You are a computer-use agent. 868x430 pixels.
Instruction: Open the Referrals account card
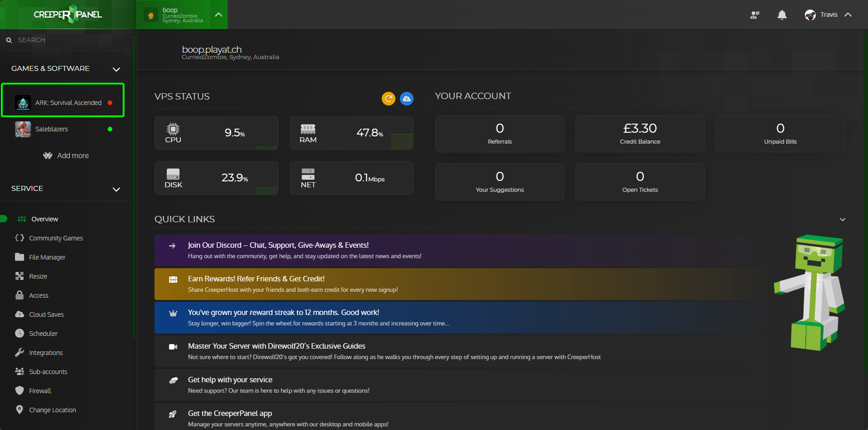pyautogui.click(x=500, y=134)
